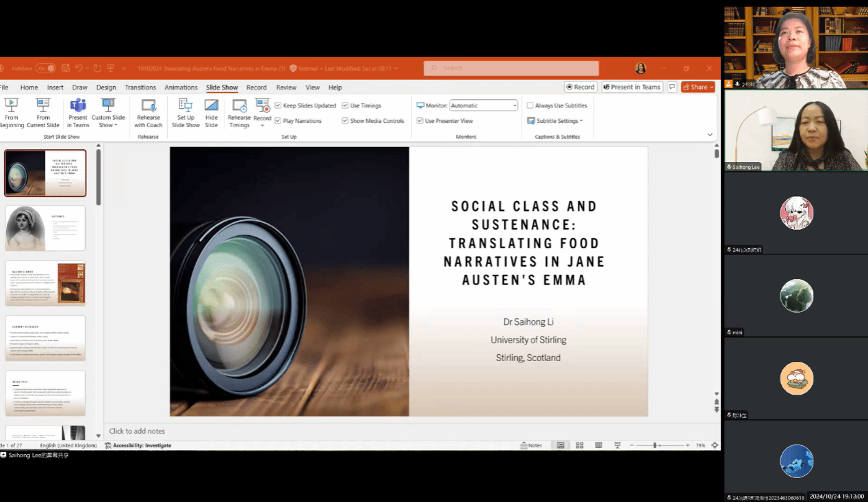Switch to Slide Sorter view in status bar
Viewport: 868px width, 502px height.
click(580, 445)
